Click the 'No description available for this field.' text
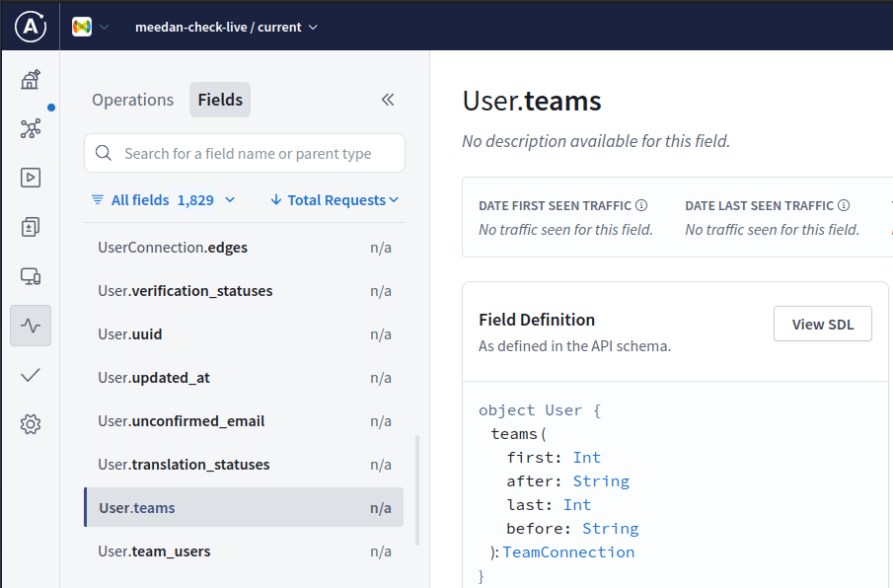Image resolution: width=893 pixels, height=588 pixels. (x=596, y=141)
